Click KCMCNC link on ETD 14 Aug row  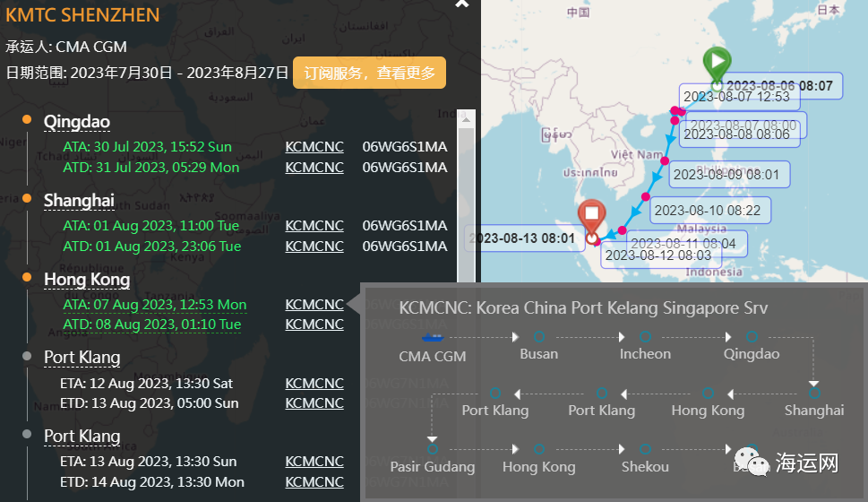[x=314, y=482]
